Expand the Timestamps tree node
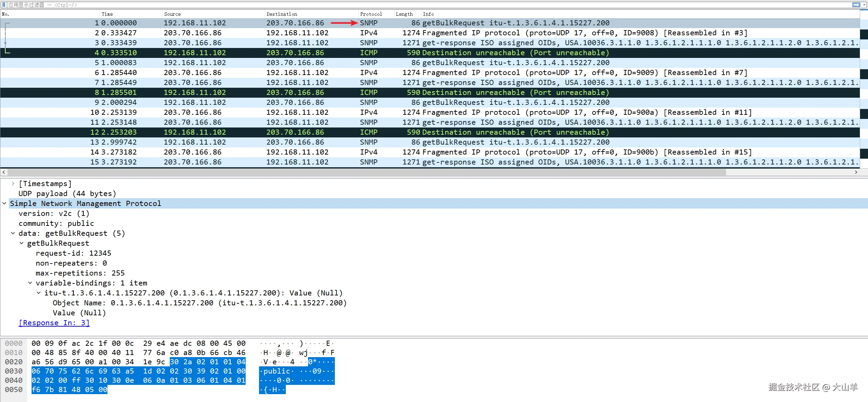 13,184
